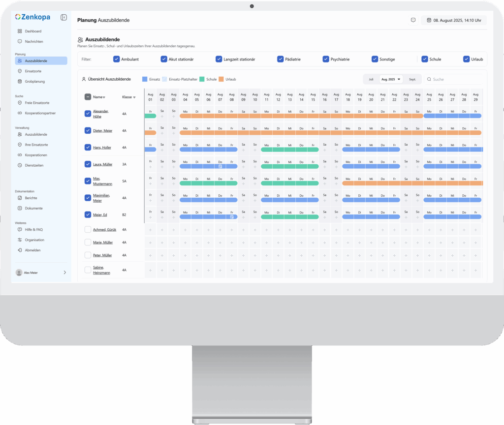This screenshot has width=504, height=425.
Task: Switch to Sept. month button
Action: click(412, 79)
